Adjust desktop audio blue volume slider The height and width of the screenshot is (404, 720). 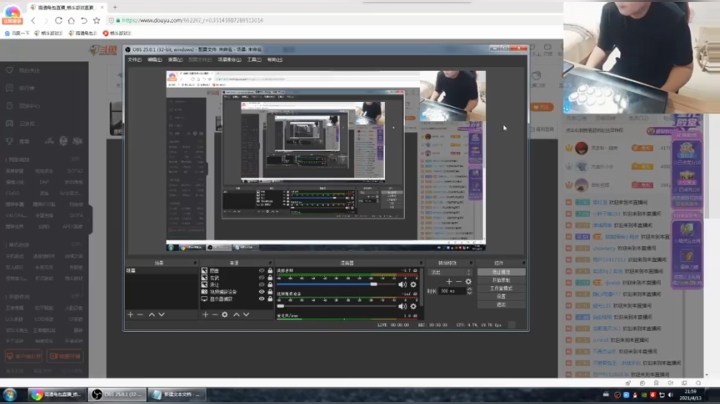(336, 284)
